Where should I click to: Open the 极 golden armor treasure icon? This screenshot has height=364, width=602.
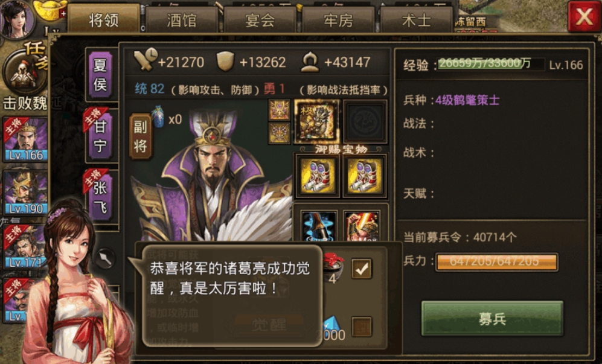tap(317, 121)
